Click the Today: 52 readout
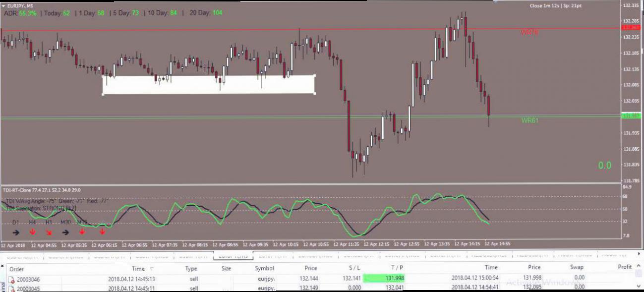 pyautogui.click(x=57, y=13)
